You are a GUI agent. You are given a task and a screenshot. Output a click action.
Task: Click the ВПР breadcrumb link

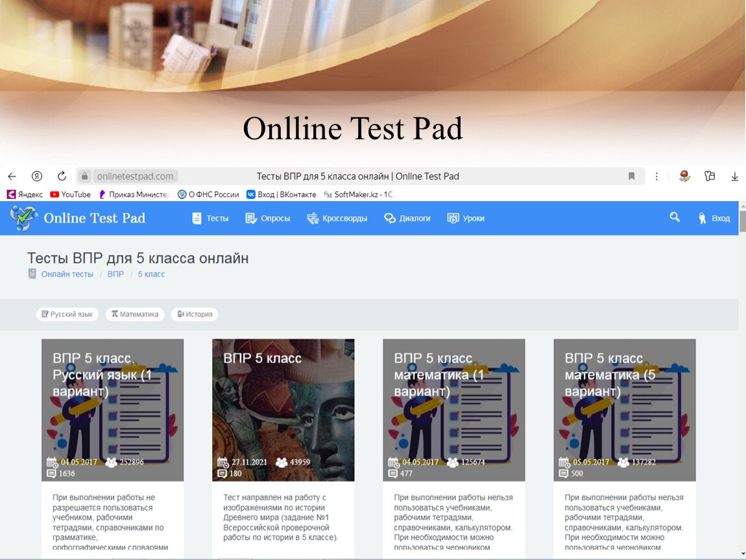(x=115, y=274)
